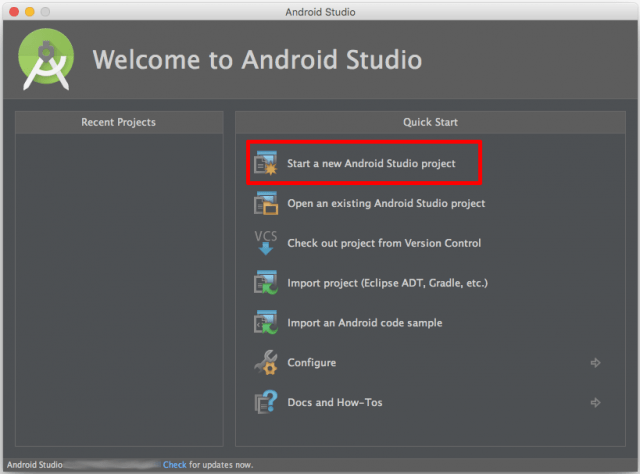
Task: Open the Configure text entry
Action: (311, 363)
